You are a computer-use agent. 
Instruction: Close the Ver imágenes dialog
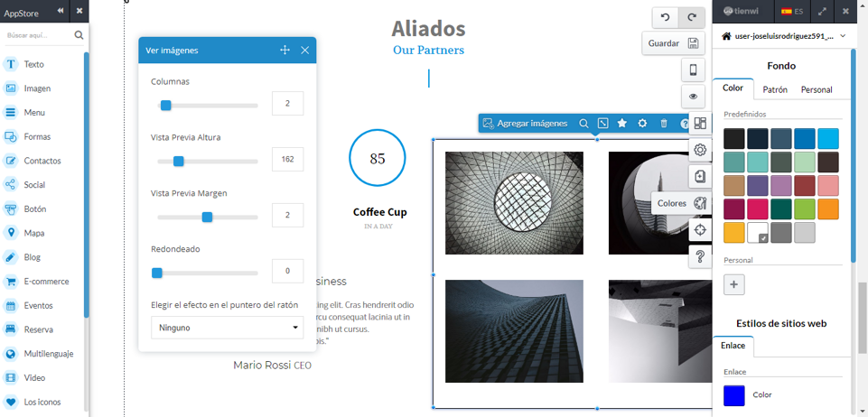305,51
